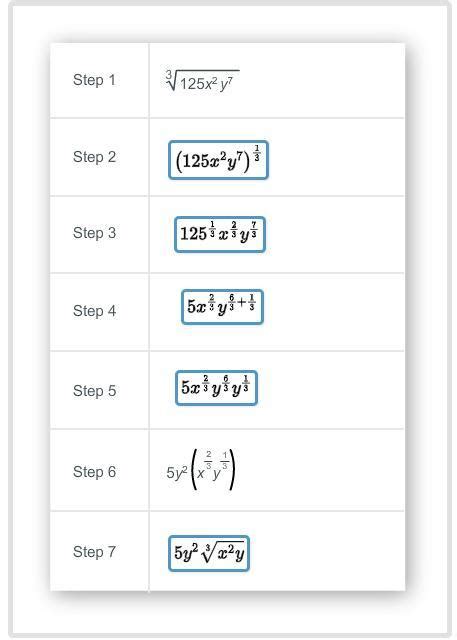Click the small 3 radical index in Step 1
The width and height of the screenshot is (457, 640).
coord(169,74)
